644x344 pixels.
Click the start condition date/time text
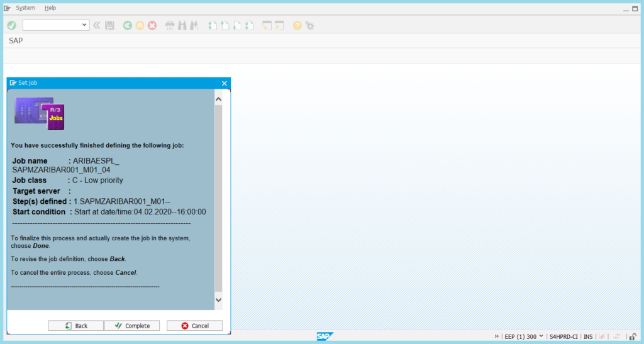140,212
